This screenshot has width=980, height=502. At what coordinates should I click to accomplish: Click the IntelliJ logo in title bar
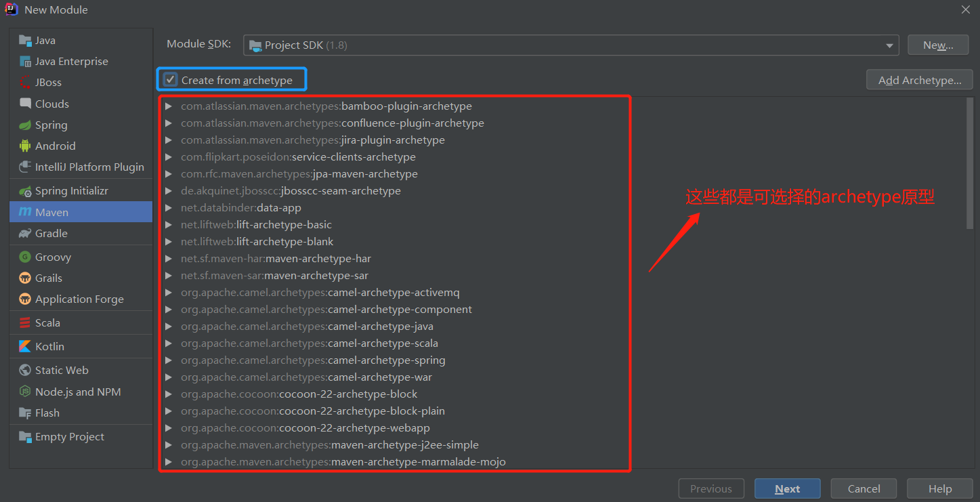(12, 9)
